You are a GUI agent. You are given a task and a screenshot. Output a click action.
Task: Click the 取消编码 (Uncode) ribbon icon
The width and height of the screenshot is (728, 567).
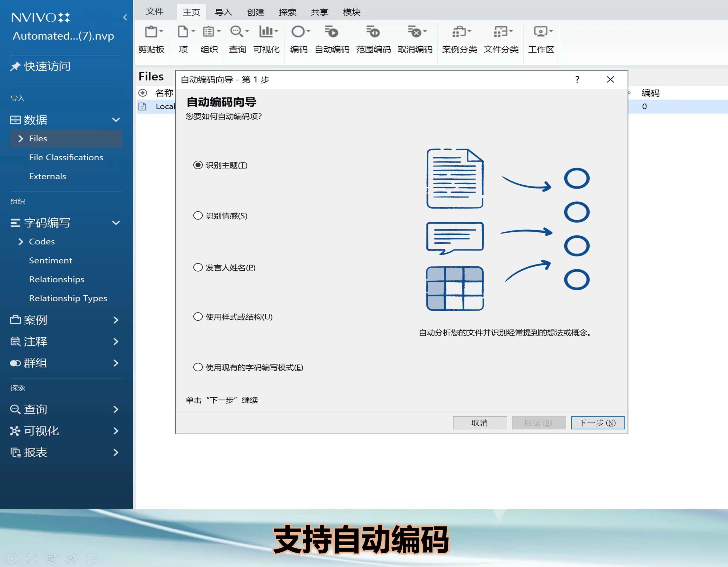(415, 32)
